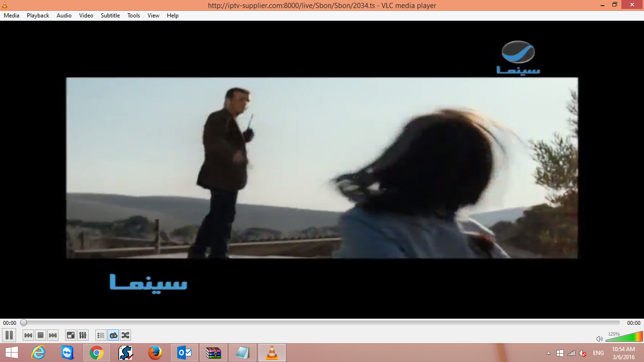Image resolution: width=644 pixels, height=362 pixels.
Task: Open TeamViewer from taskbar
Action: point(67,353)
